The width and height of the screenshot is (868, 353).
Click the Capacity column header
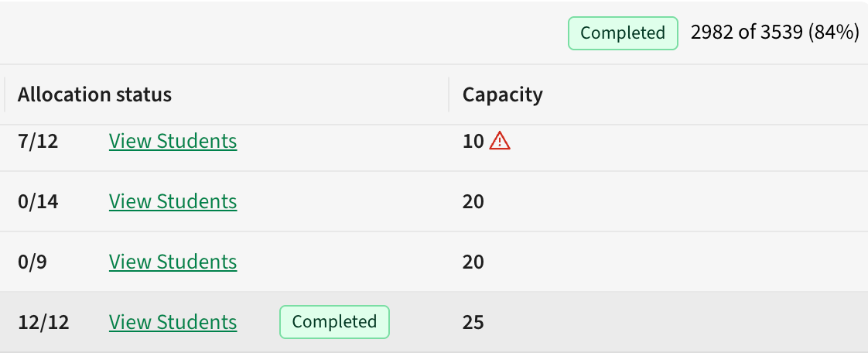(503, 94)
